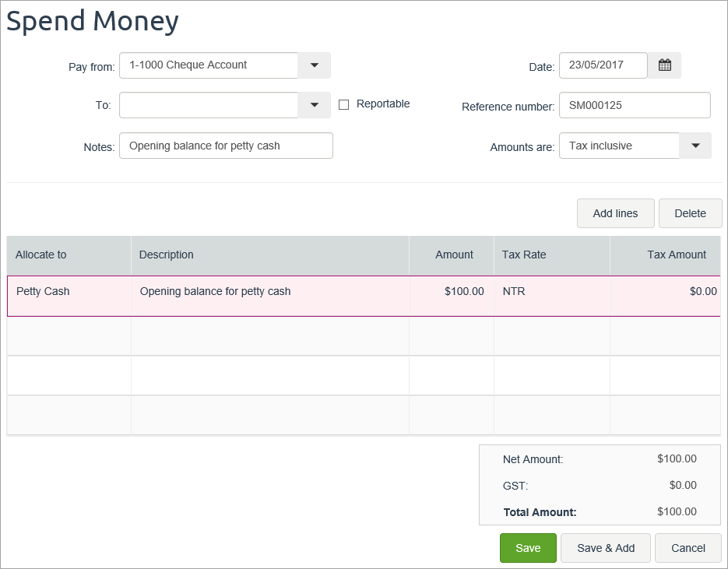Select the Petty Cash allocation cell
The image size is (728, 569).
pos(69,292)
